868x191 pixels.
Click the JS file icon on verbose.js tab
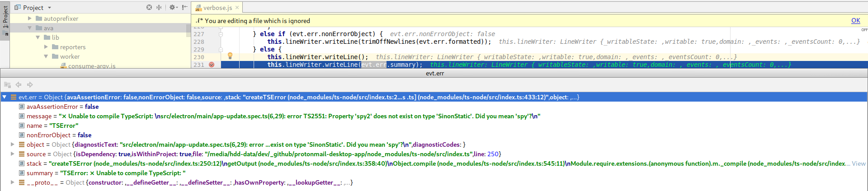[x=198, y=8]
